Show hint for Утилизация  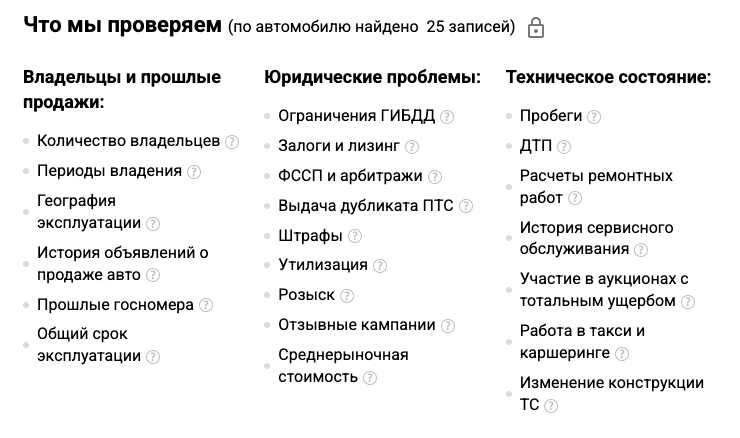tap(379, 266)
